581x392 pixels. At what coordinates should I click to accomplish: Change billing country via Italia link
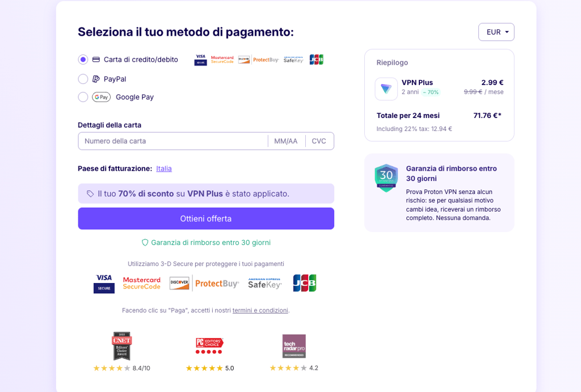164,168
